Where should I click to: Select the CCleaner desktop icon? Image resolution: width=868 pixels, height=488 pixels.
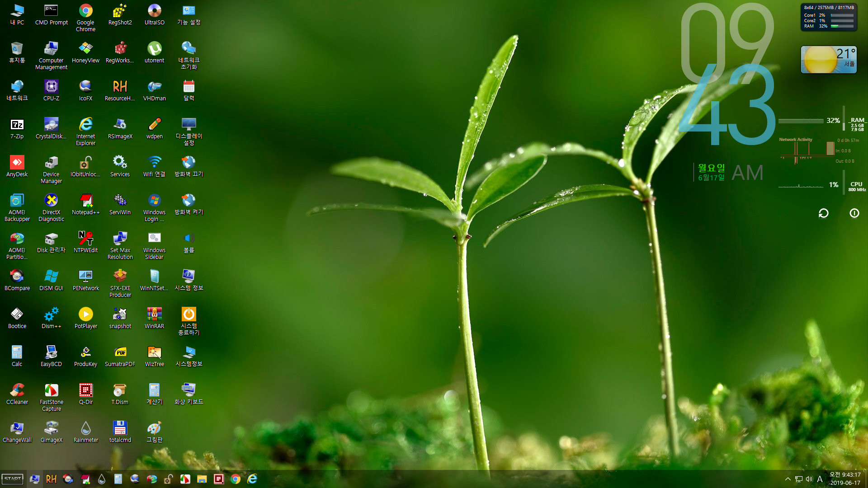(17, 394)
